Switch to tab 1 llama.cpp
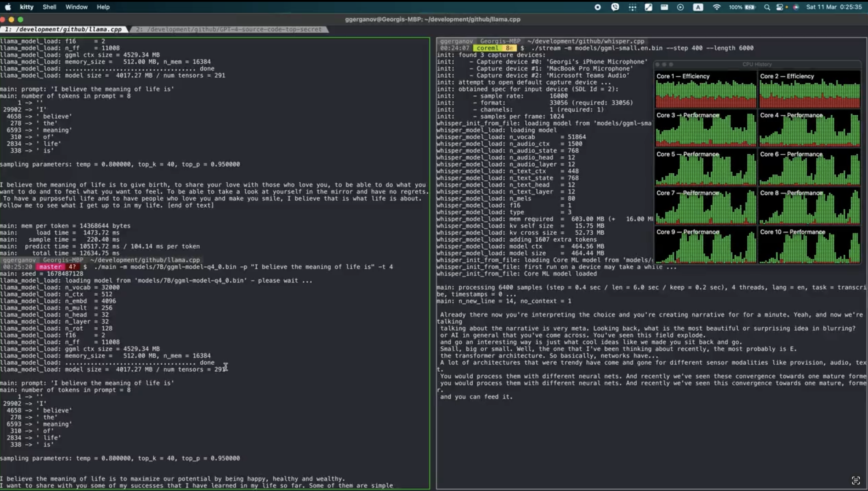Image resolution: width=868 pixels, height=491 pixels. pyautogui.click(x=64, y=29)
